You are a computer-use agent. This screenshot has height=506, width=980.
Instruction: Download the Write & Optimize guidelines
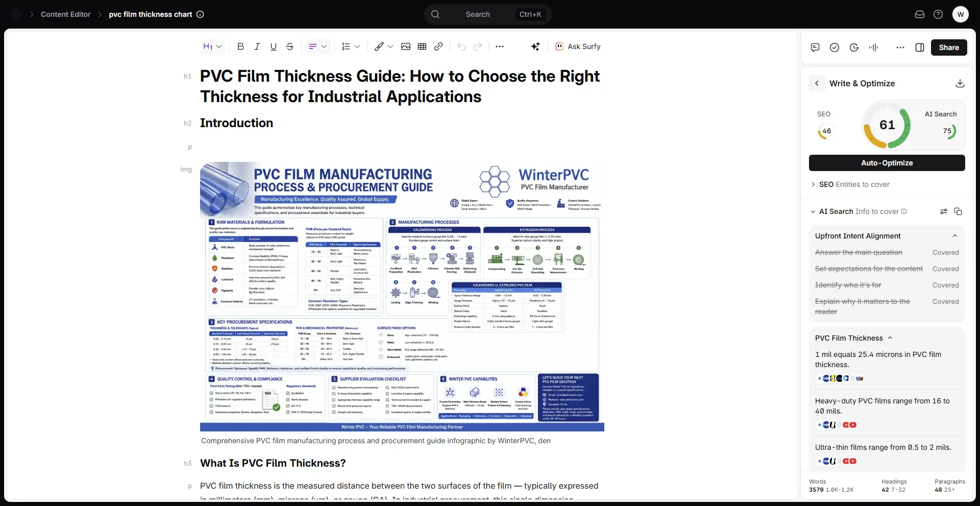click(x=960, y=83)
